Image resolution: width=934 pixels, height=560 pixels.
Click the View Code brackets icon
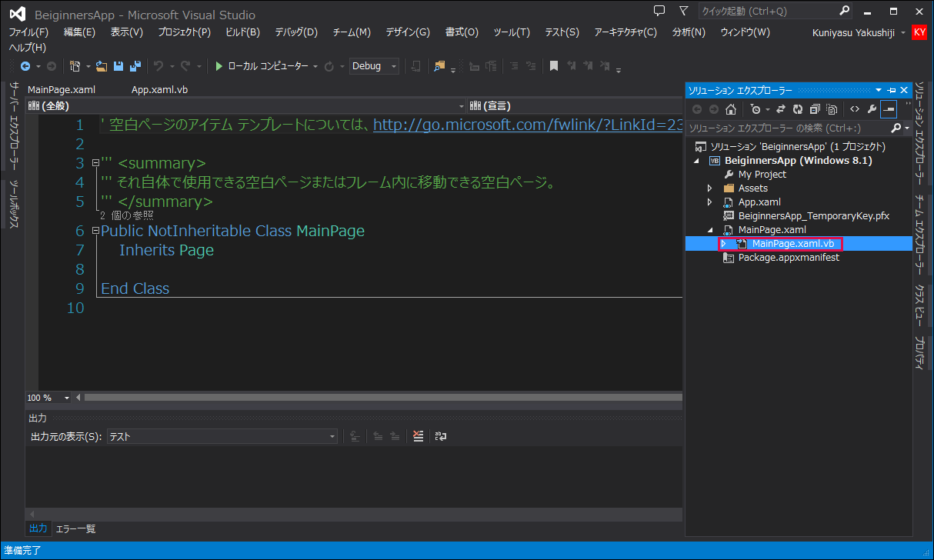click(x=854, y=109)
